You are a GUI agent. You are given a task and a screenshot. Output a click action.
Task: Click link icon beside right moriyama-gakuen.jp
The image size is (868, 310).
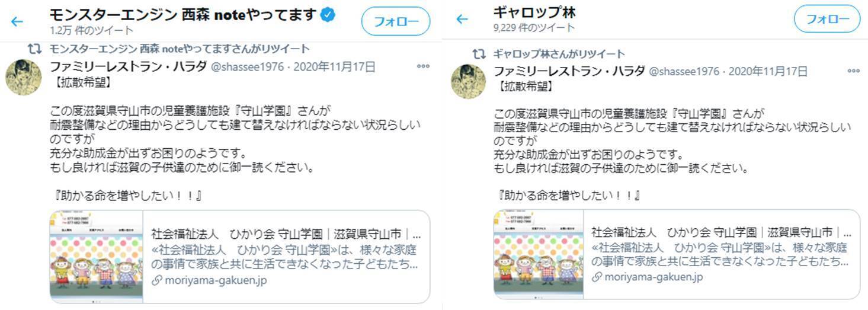pos(597,277)
